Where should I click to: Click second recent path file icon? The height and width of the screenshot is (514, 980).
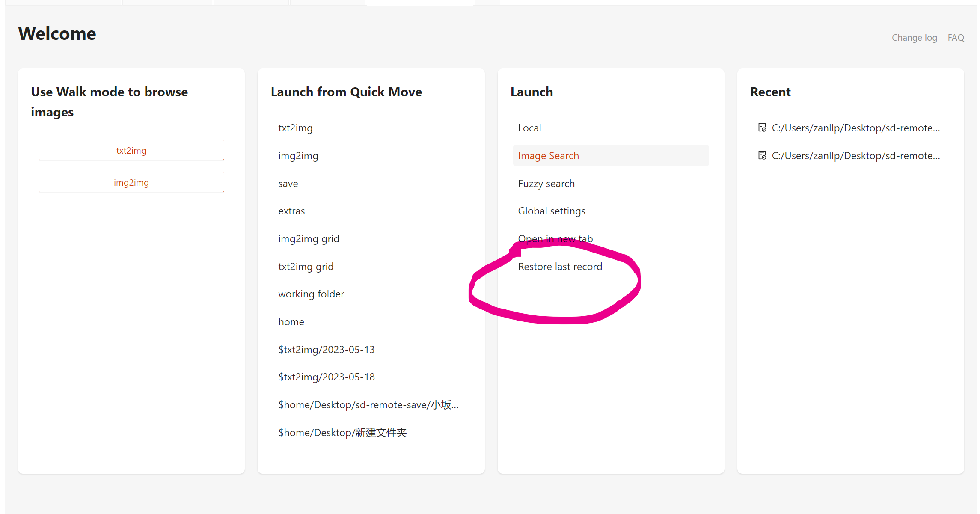762,155
